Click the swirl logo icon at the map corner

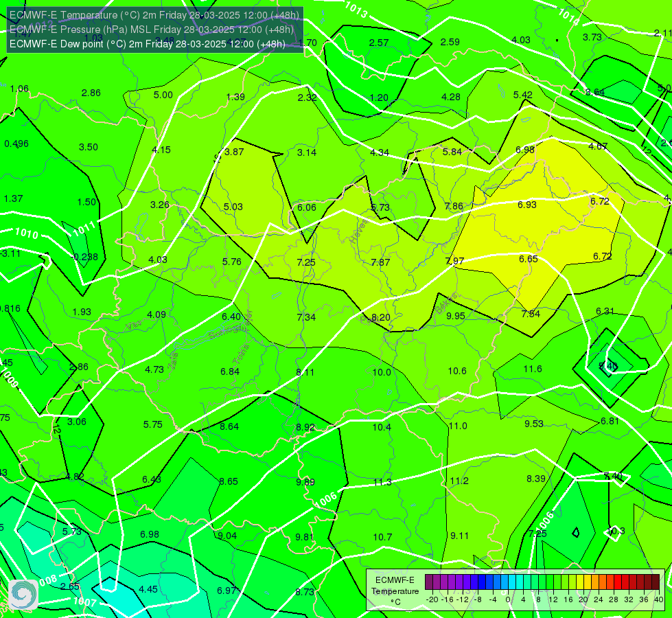(x=23, y=595)
